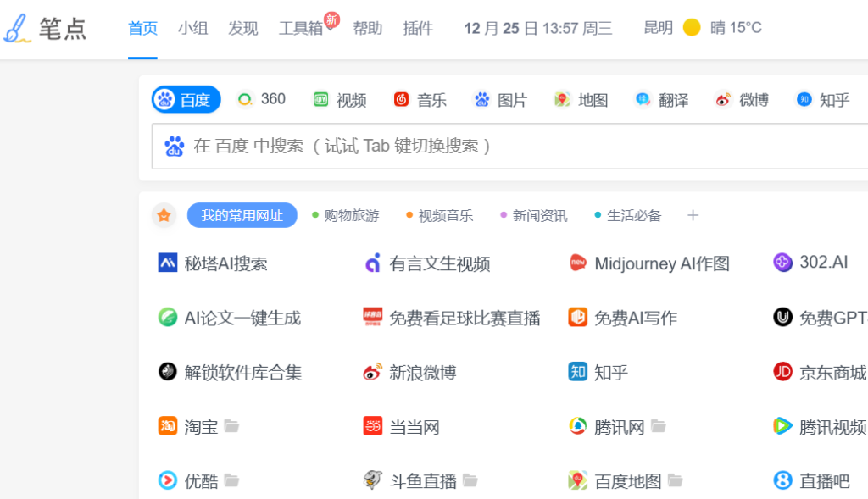Switch to the 发现 tab
This screenshot has height=499, width=868.
click(x=243, y=28)
